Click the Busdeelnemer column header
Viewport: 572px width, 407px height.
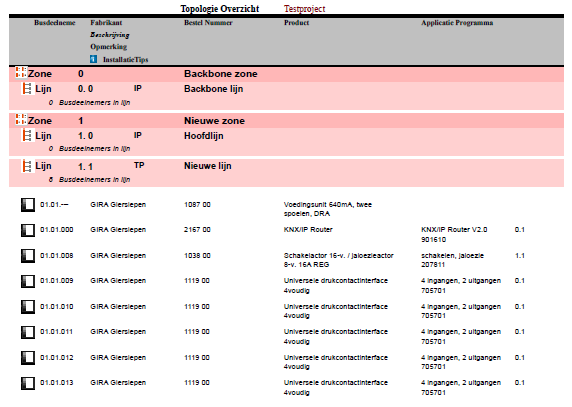(x=55, y=23)
